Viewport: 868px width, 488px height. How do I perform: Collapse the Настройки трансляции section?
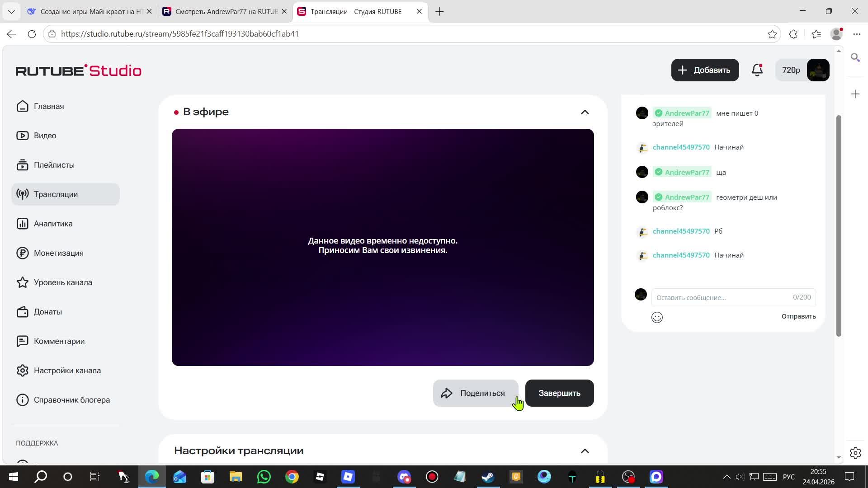(x=585, y=451)
